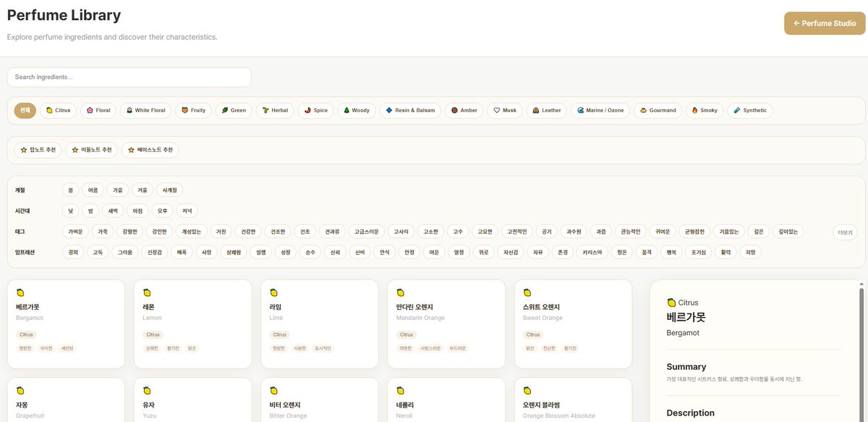Toggle the 신비 impression filter
The height and width of the screenshot is (422, 868).
pos(360,253)
